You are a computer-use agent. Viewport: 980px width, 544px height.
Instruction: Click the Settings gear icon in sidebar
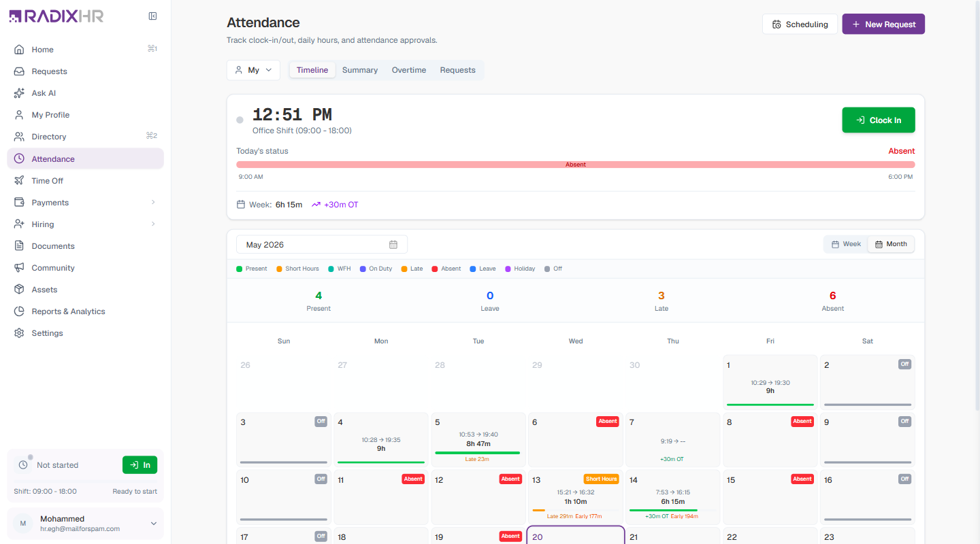[19, 333]
